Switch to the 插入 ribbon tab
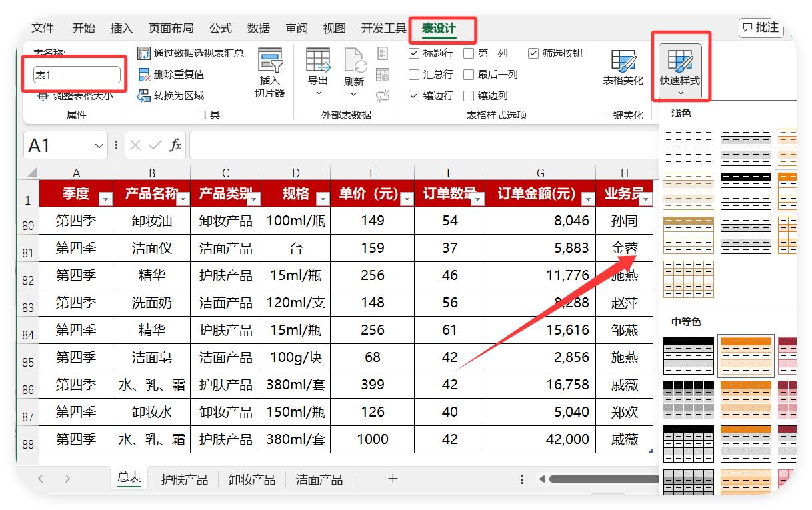This screenshot has height=510, width=812. pyautogui.click(x=122, y=28)
